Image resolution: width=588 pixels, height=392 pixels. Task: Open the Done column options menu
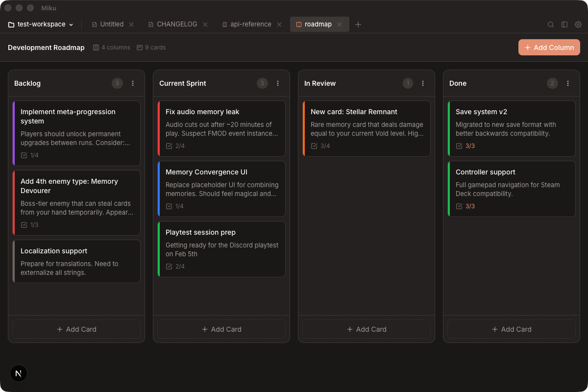(568, 83)
